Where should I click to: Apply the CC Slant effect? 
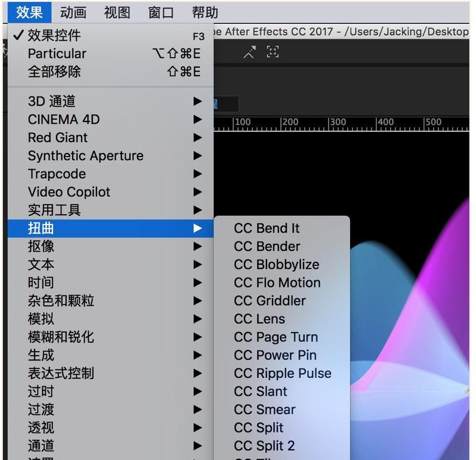(282, 392)
